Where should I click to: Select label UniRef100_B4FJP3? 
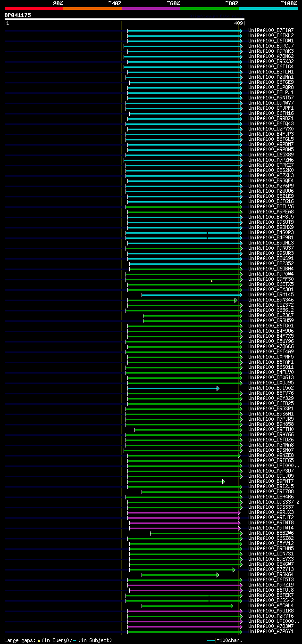[271, 134]
